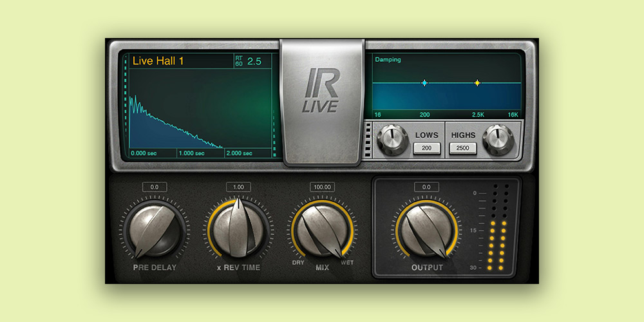Click the Pre Delay knob
This screenshot has height=322, width=644.
[155, 231]
